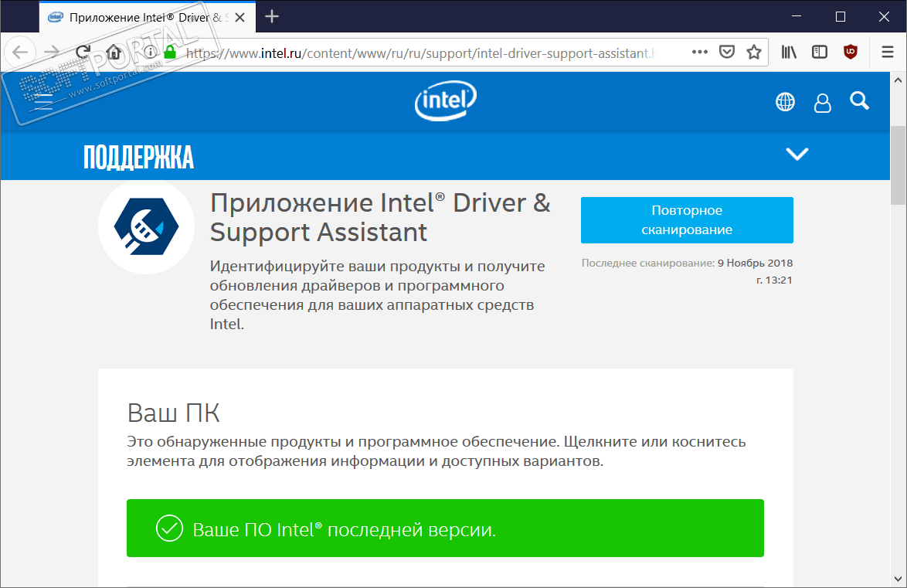This screenshot has height=588, width=907.
Task: Save page to Pocket
Action: pos(726,52)
